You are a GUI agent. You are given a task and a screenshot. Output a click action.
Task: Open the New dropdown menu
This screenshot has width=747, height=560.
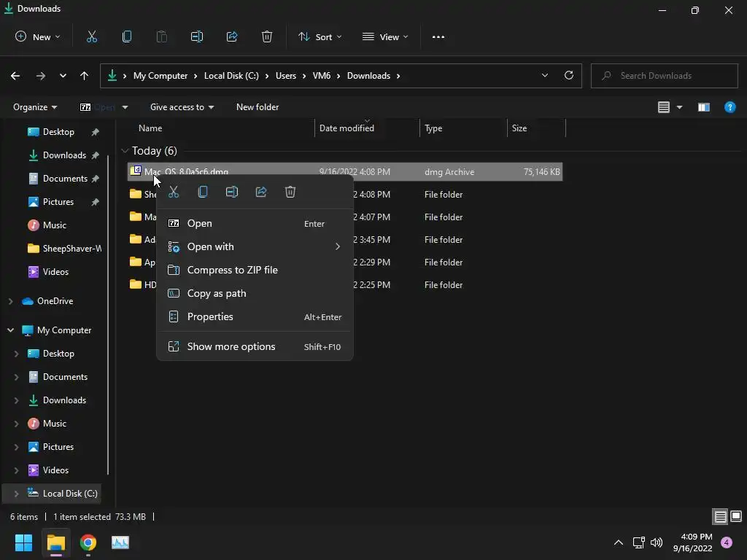pos(38,36)
